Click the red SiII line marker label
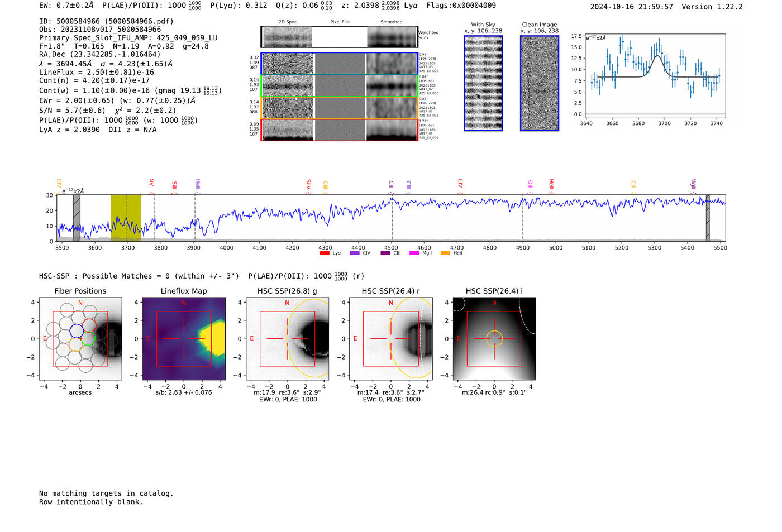The width and height of the screenshot is (782, 532). [x=174, y=185]
